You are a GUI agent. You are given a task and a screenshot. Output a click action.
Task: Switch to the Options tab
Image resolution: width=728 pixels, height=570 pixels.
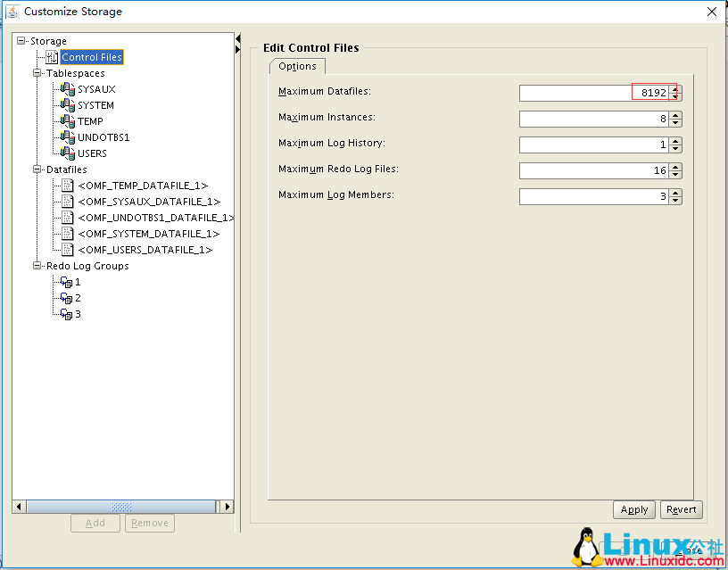point(297,66)
